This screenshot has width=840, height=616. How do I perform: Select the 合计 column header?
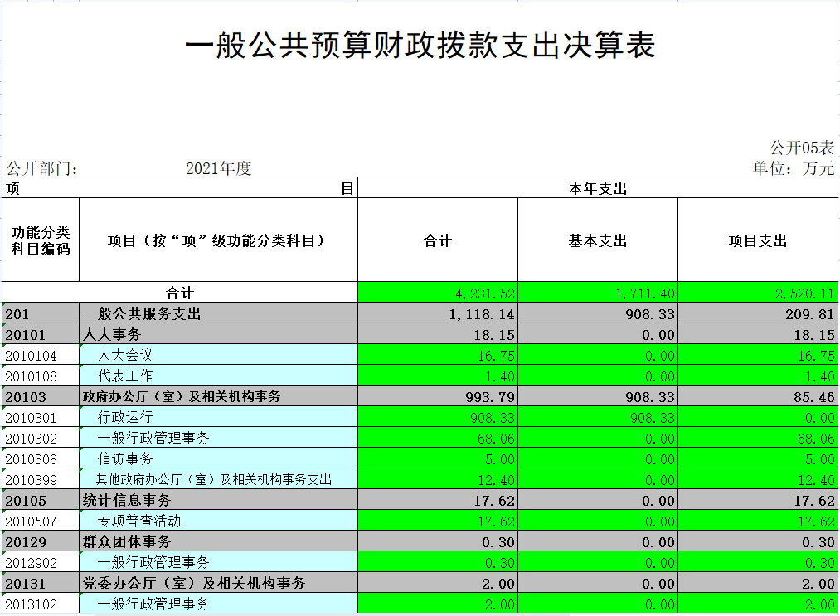pyautogui.click(x=438, y=240)
